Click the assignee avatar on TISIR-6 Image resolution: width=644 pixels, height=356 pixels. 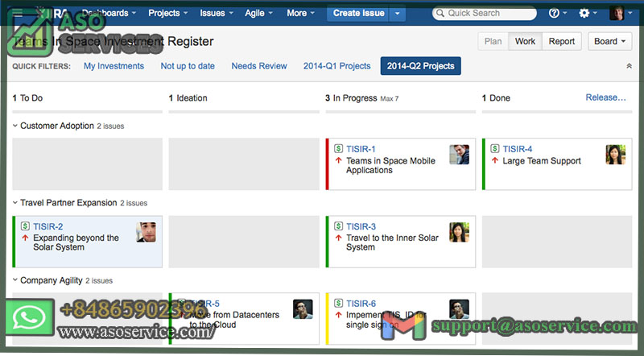tap(459, 309)
